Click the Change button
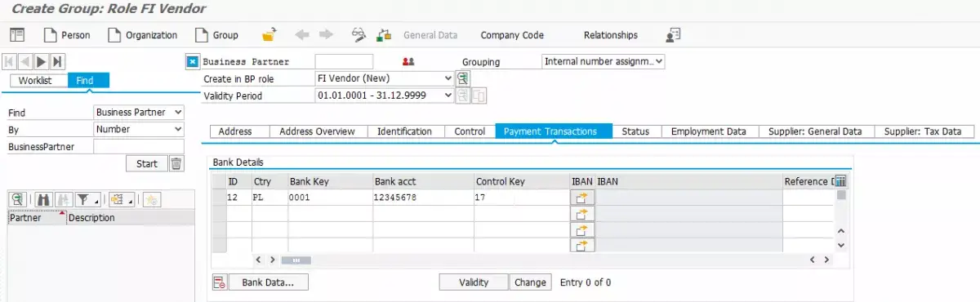Screen dimensions: 980x302 (x=530, y=282)
